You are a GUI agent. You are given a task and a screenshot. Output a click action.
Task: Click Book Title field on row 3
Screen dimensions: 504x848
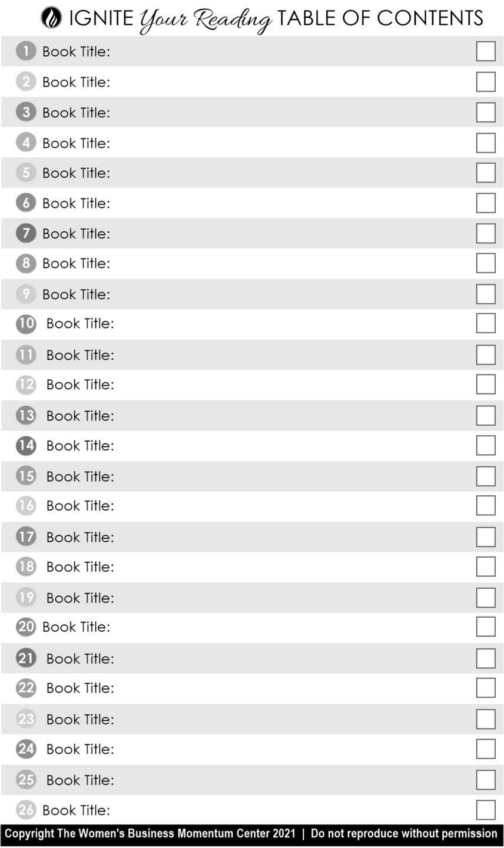(76, 112)
